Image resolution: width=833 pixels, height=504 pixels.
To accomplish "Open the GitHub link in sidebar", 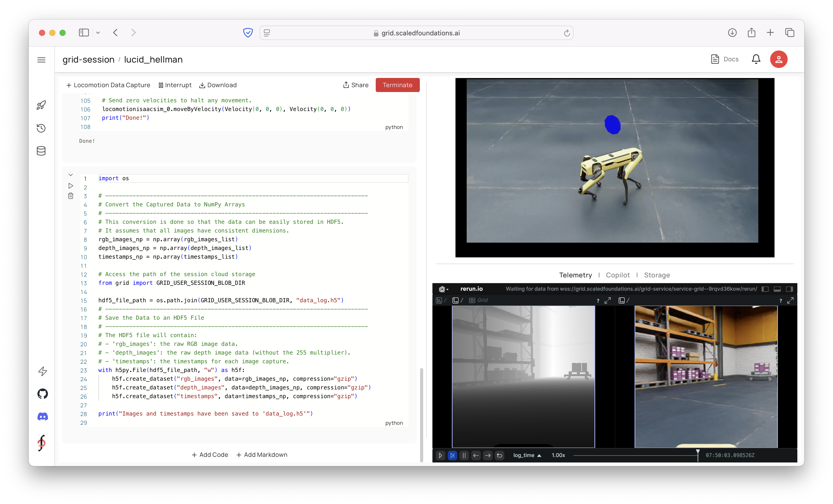I will coord(43,394).
